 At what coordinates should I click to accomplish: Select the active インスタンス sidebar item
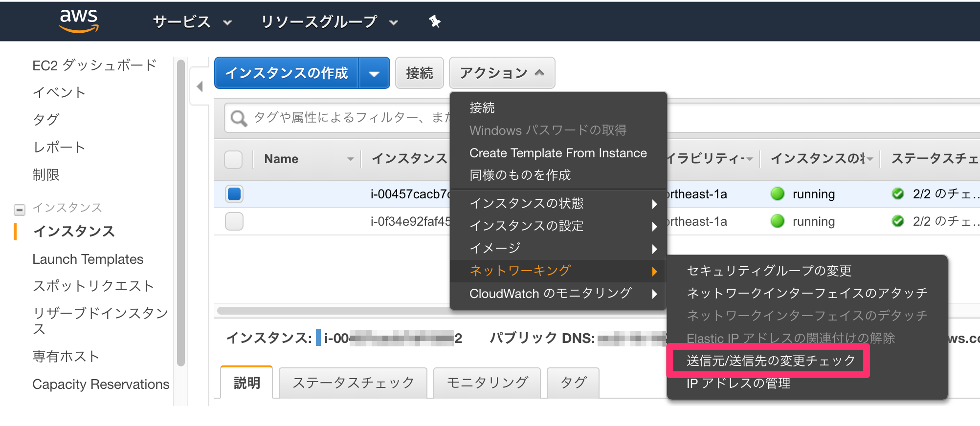point(74,232)
